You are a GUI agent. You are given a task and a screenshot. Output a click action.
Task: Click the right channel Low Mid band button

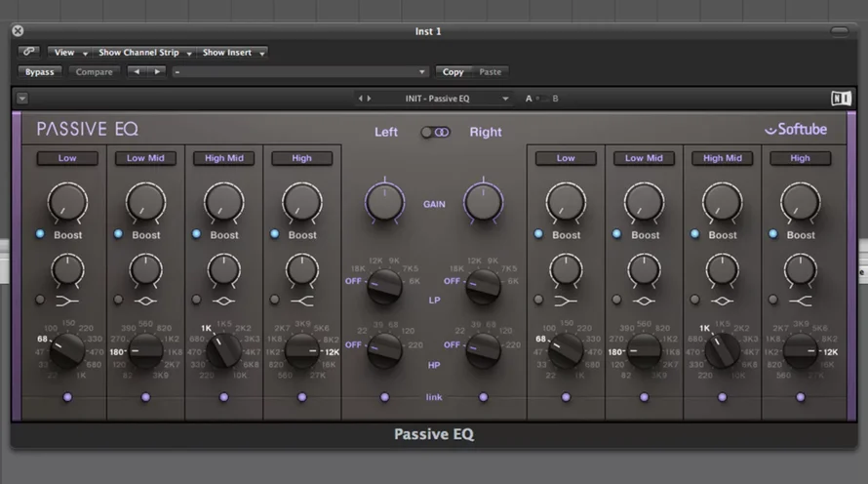click(644, 158)
